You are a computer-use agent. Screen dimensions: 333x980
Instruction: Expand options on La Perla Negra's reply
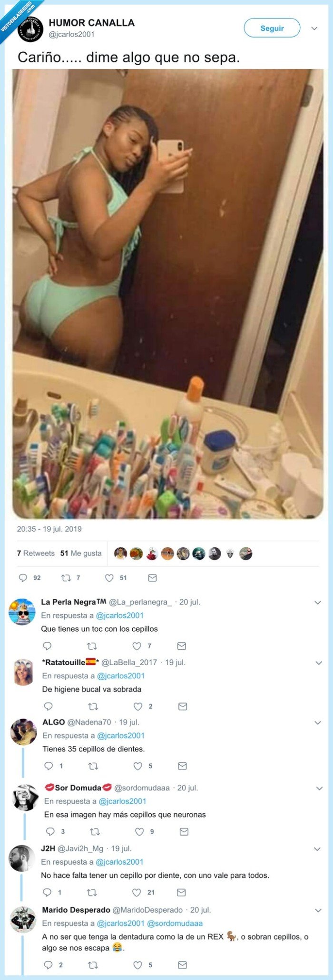point(318,602)
